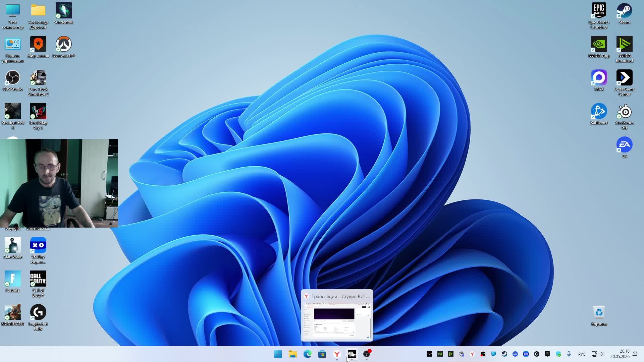This screenshot has width=644, height=362.
Task: Click the NVIDIA Broadcast tray icon
Action: point(451,354)
